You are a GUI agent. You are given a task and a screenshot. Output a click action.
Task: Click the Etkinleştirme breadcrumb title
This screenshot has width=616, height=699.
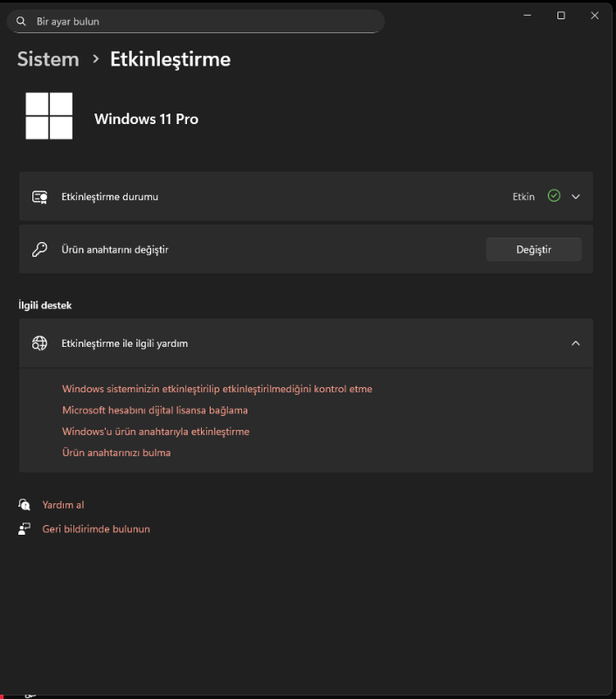click(x=170, y=59)
